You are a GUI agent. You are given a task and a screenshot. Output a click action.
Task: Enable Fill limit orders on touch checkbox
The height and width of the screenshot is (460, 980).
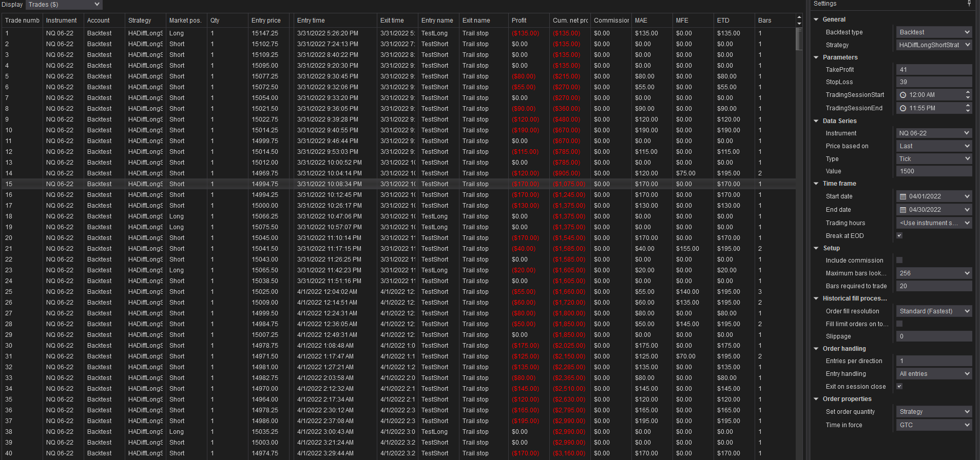[899, 324]
